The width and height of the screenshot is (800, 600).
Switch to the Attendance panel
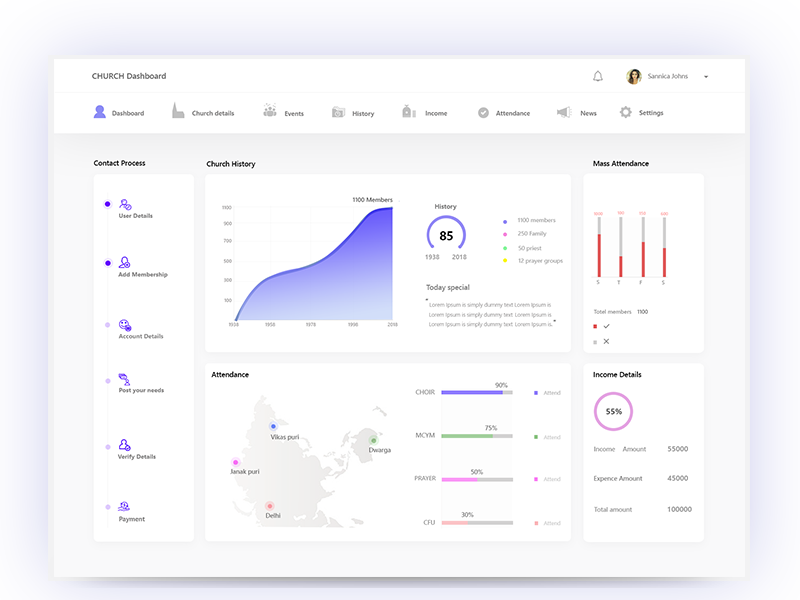229,374
